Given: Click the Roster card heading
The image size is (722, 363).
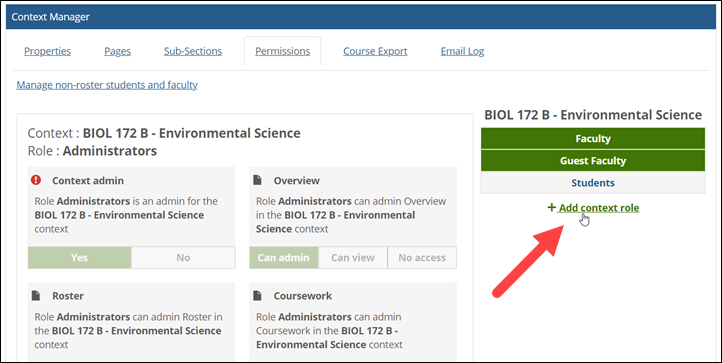Looking at the screenshot, I should (x=68, y=296).
